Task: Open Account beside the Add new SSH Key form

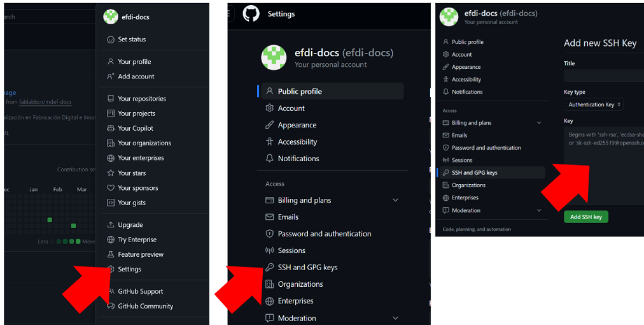Action: coord(461,54)
